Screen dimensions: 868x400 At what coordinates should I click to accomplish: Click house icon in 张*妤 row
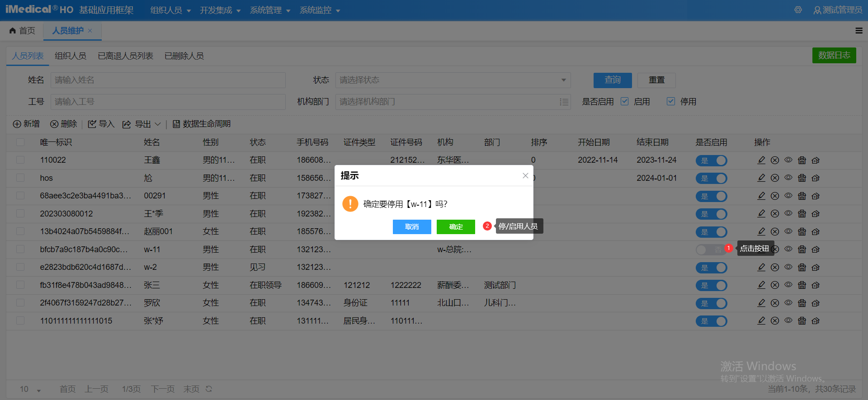point(816,321)
